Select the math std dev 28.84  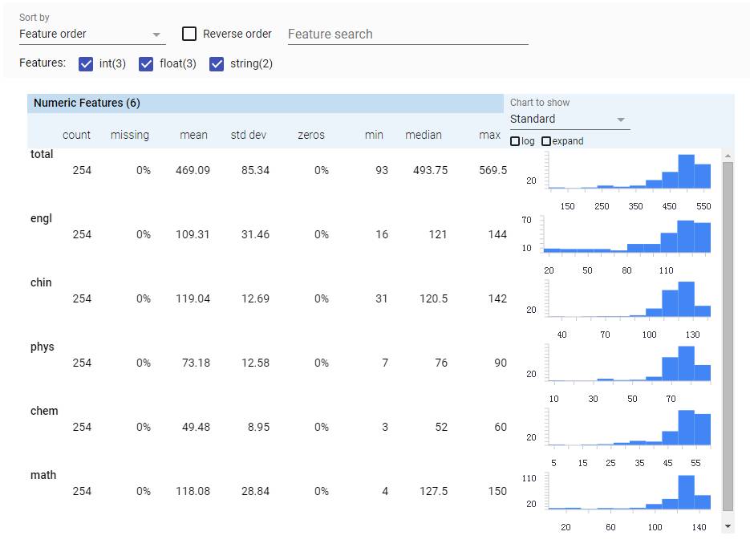pos(255,491)
